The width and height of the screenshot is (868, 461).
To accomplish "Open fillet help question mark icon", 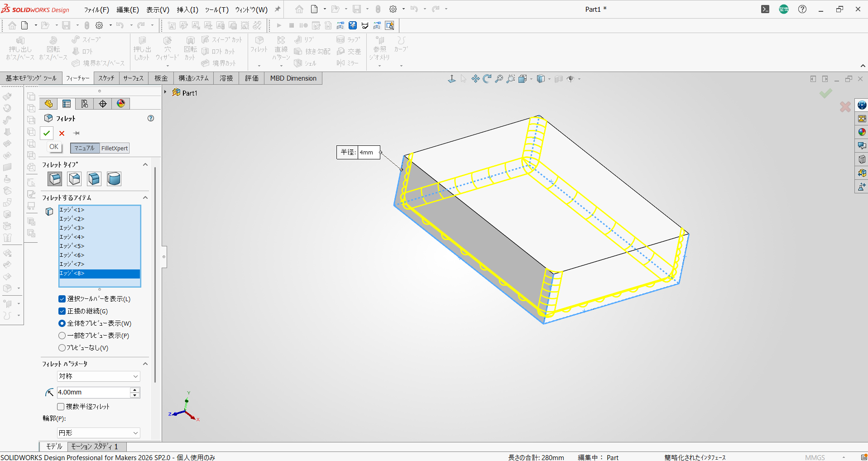I will pyautogui.click(x=151, y=118).
